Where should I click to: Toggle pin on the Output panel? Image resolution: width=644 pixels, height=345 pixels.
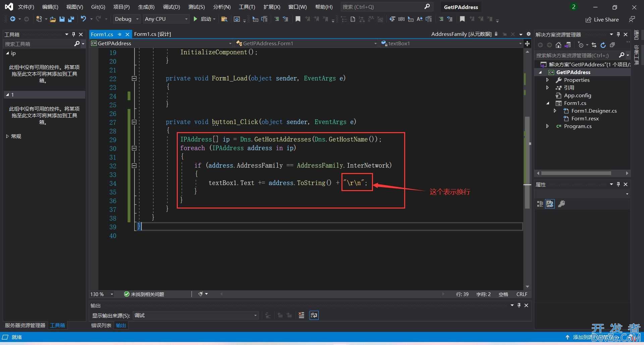[519, 305]
